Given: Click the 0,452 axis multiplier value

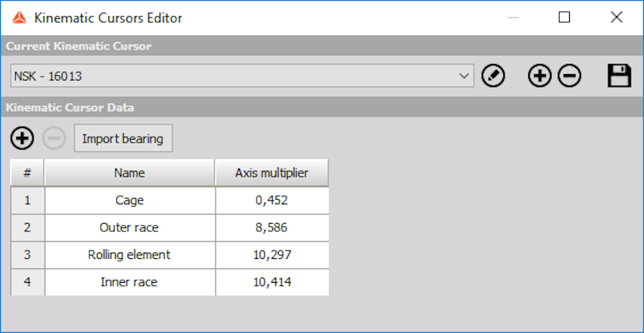Looking at the screenshot, I should tap(272, 200).
